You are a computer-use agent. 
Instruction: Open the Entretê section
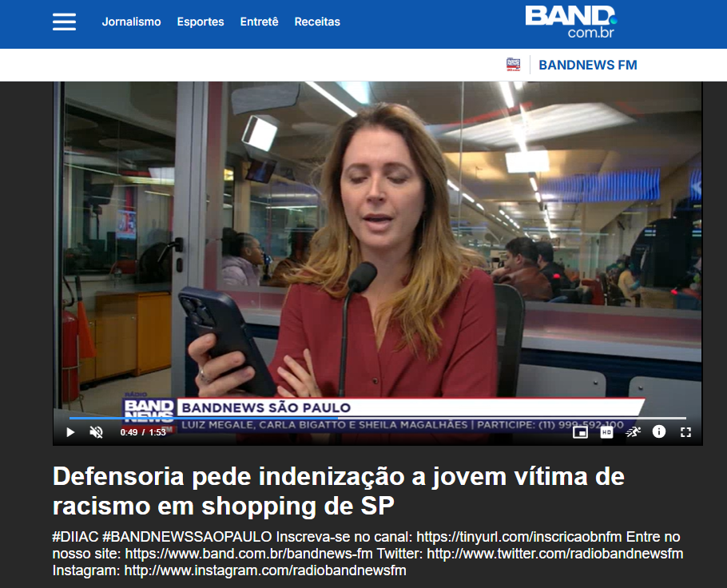click(259, 22)
